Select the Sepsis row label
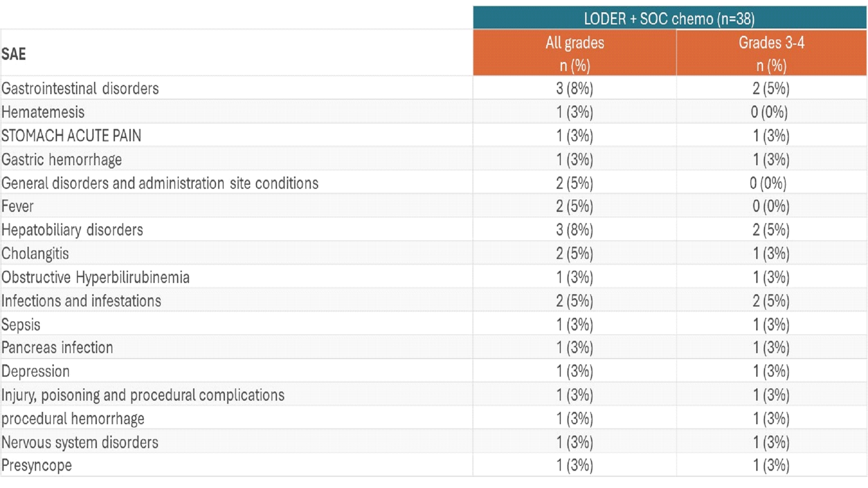 coord(21,325)
